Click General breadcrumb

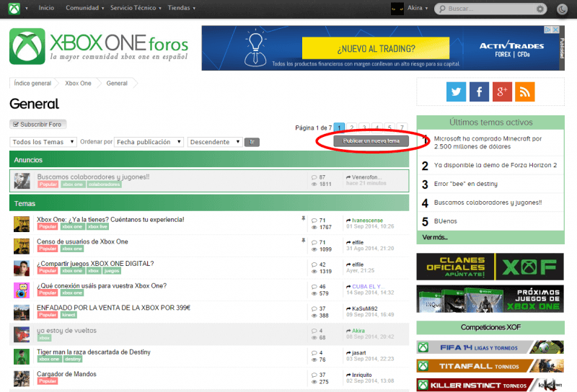pos(117,83)
